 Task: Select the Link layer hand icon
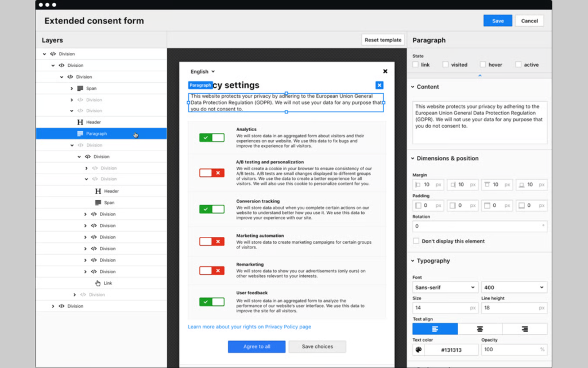tap(98, 283)
